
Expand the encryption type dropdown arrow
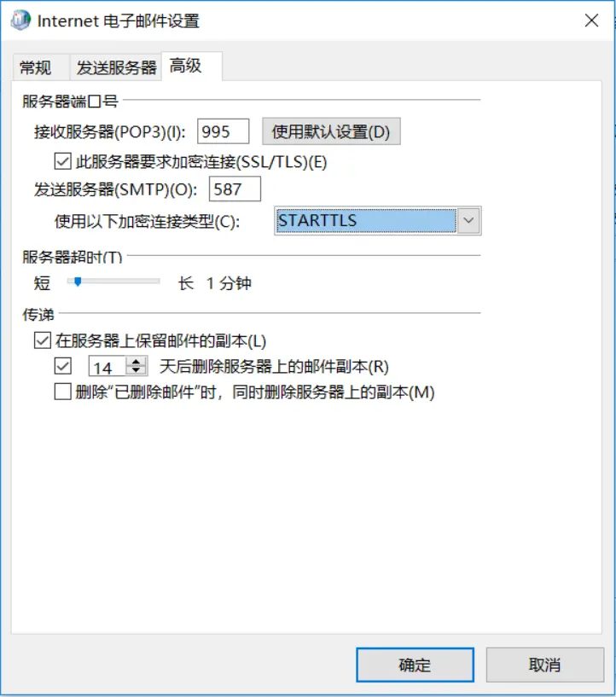coord(468,220)
